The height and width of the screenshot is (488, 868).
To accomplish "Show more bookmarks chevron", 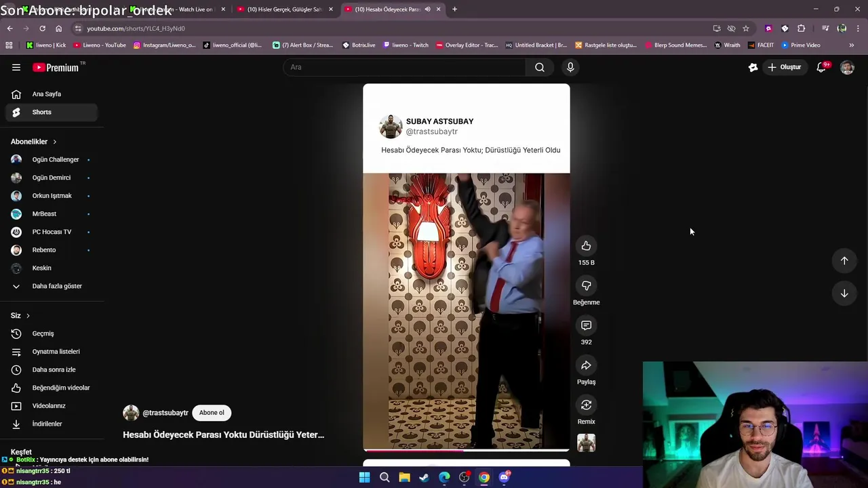I will (852, 45).
